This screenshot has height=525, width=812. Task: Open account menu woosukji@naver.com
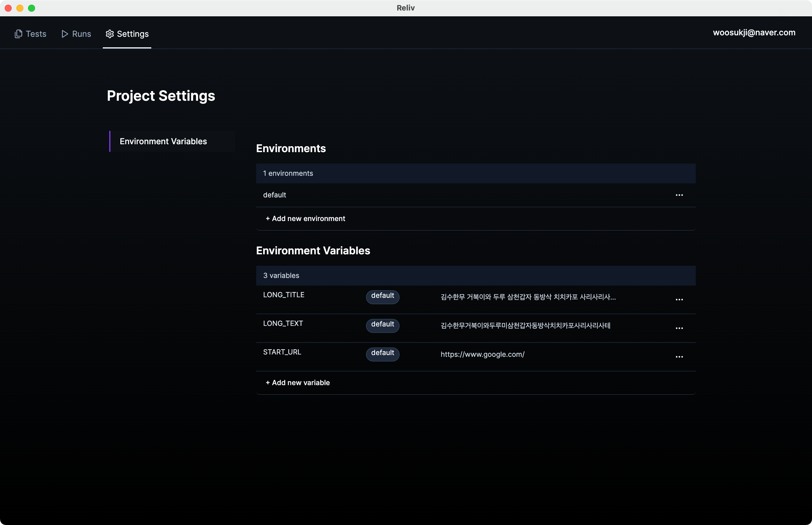[754, 32]
